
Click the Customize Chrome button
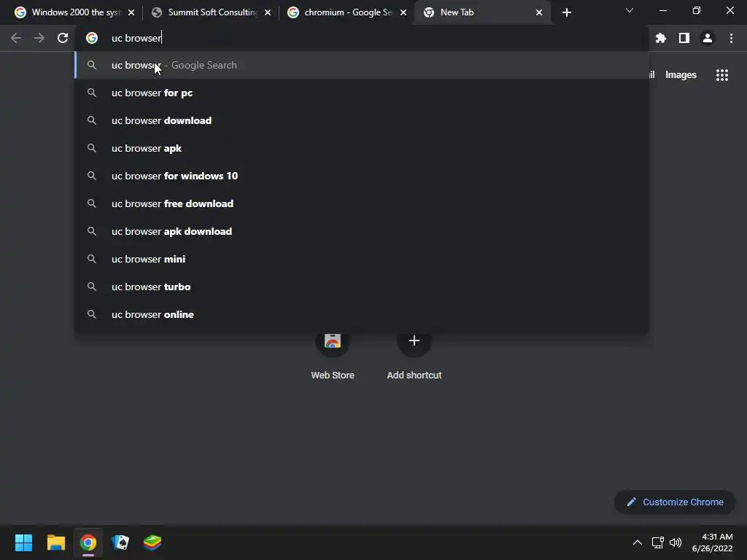(x=675, y=502)
